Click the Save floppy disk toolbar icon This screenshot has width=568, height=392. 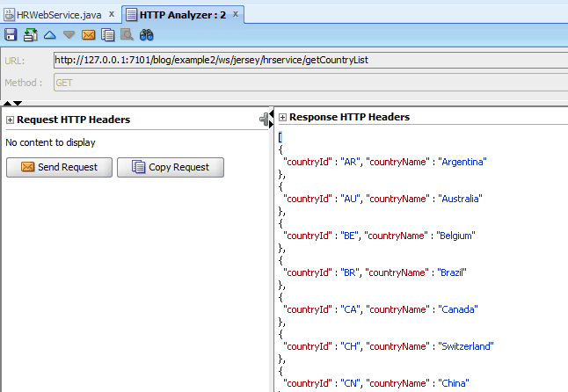point(11,35)
